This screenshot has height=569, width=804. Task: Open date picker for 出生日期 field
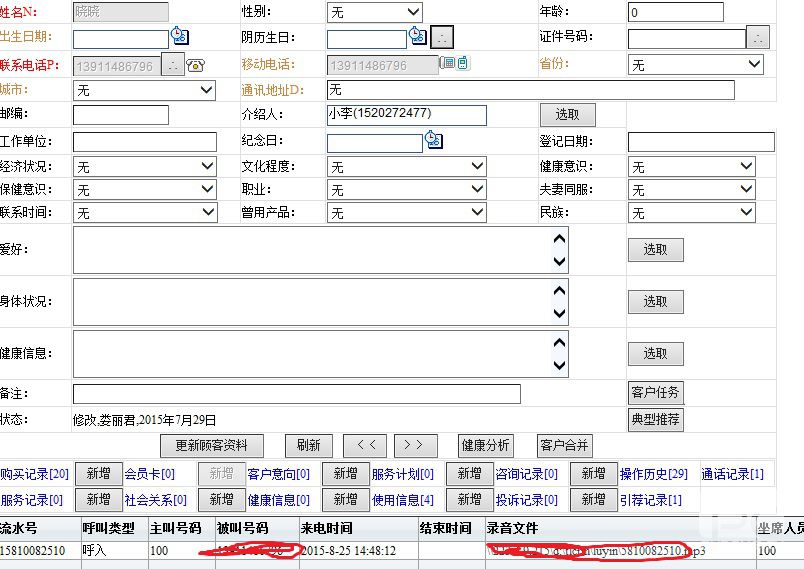pyautogui.click(x=179, y=37)
